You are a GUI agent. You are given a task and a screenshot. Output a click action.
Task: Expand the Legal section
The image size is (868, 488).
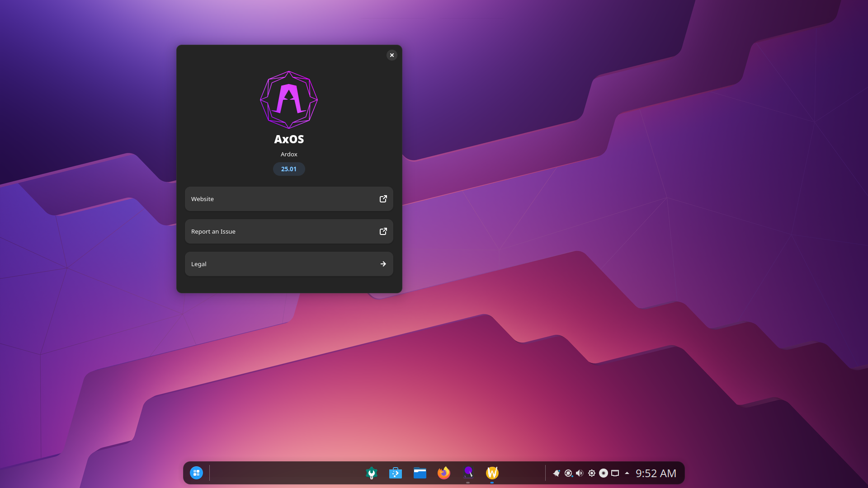click(289, 264)
